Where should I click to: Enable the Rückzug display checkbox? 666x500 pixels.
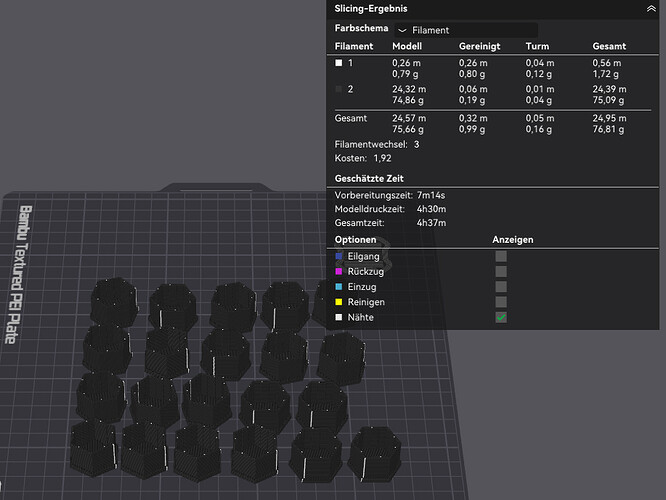click(501, 271)
